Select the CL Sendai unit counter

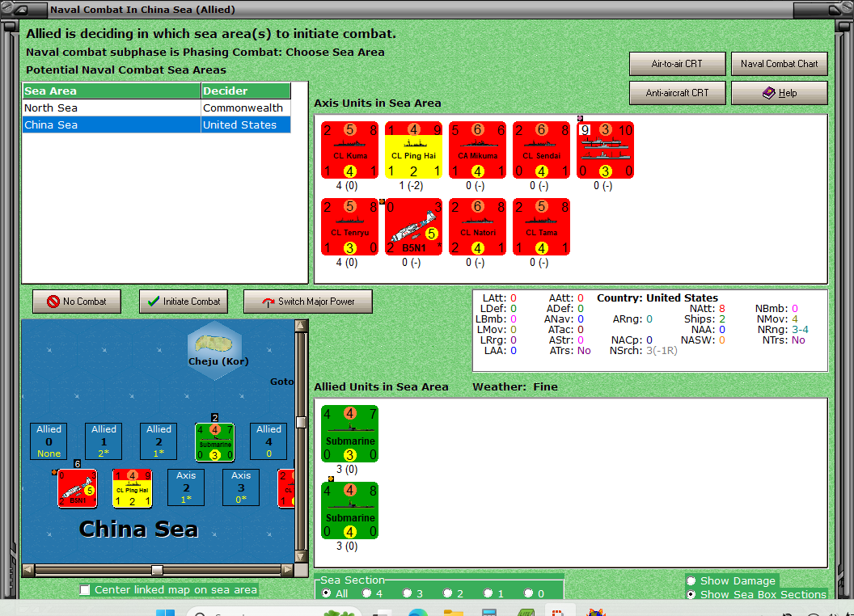point(541,150)
